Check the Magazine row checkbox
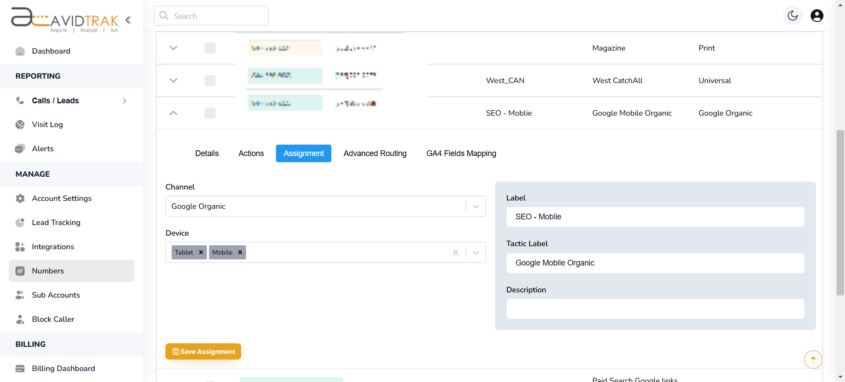Viewport: 845px width, 382px height. click(x=210, y=48)
